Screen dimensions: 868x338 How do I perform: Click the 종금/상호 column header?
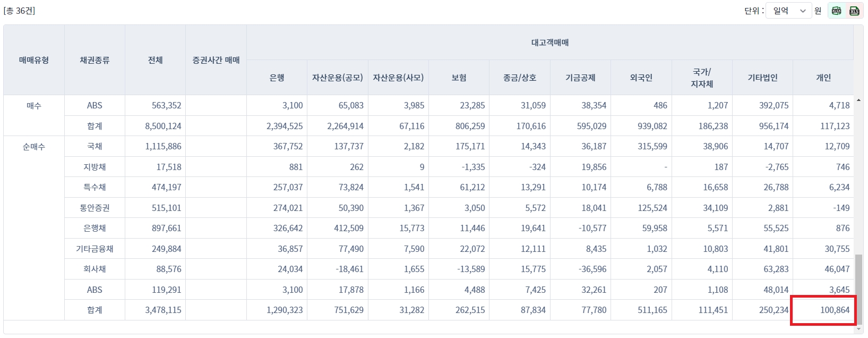[520, 78]
